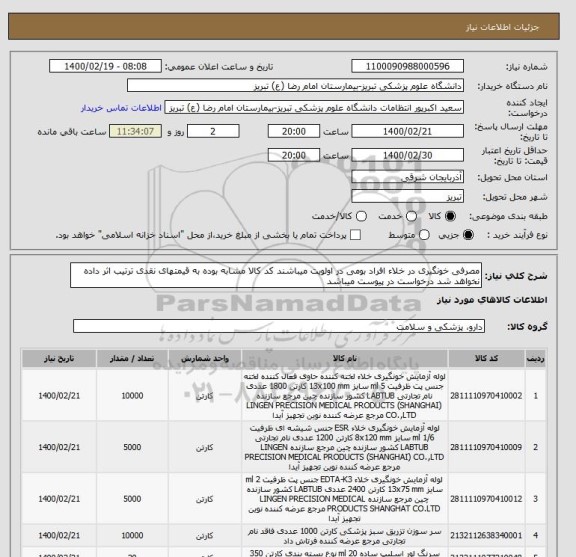Click the unit کارتن in row 2
The image size is (576, 557).
(x=205, y=448)
